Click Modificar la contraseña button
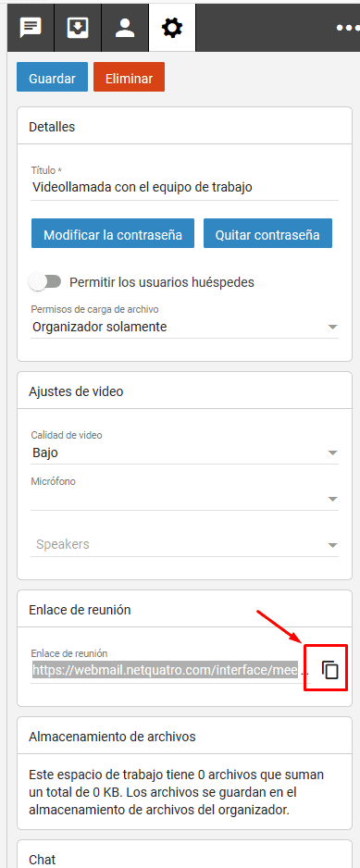Viewport: 360px width, 868px height. (x=113, y=234)
